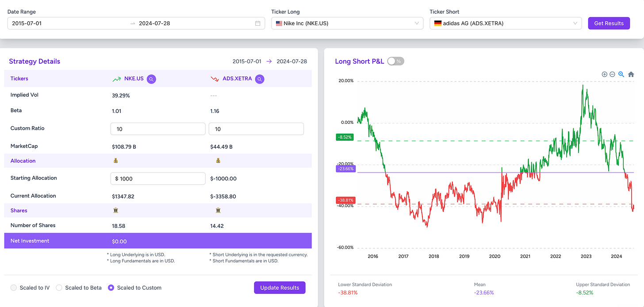Open the Ticker Short dropdown

pos(506,23)
